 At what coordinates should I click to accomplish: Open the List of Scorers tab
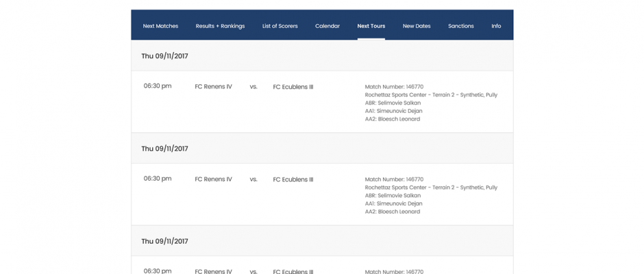280,26
